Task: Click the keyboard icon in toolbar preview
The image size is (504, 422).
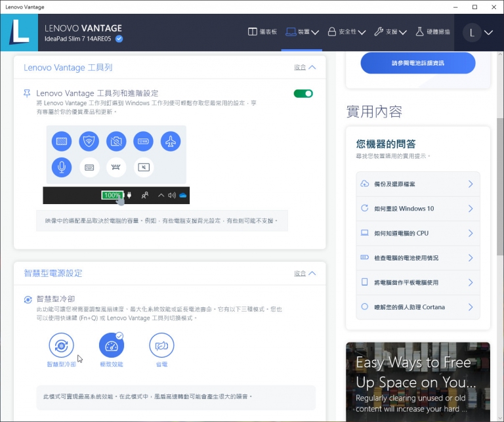Action: click(x=89, y=167)
